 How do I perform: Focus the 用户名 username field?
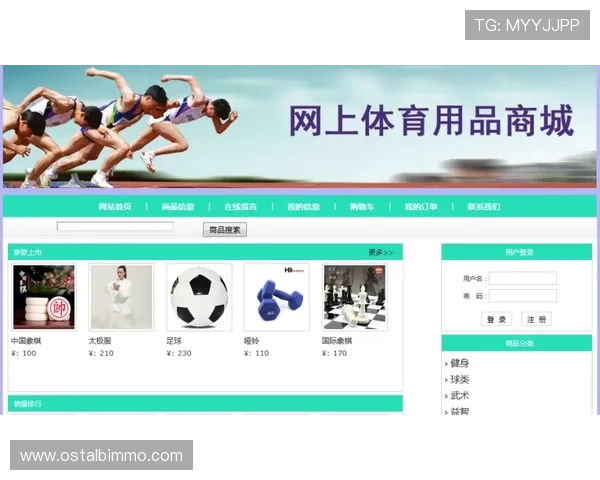[x=523, y=278]
